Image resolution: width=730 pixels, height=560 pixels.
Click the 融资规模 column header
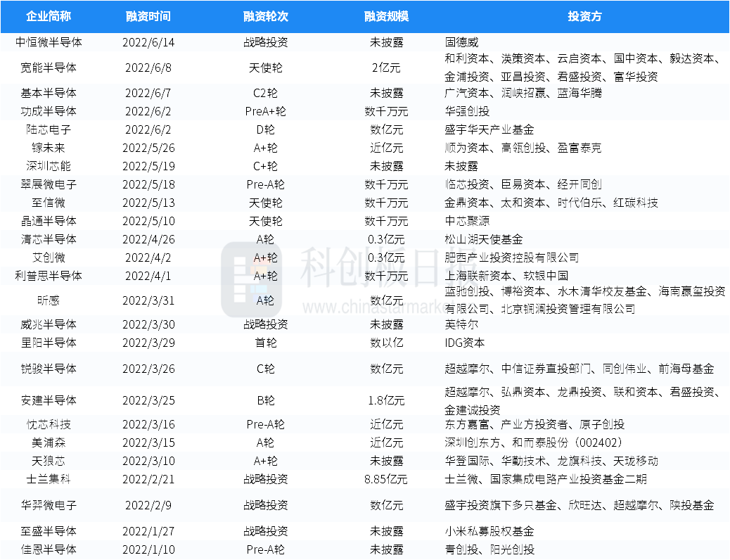[x=386, y=16]
